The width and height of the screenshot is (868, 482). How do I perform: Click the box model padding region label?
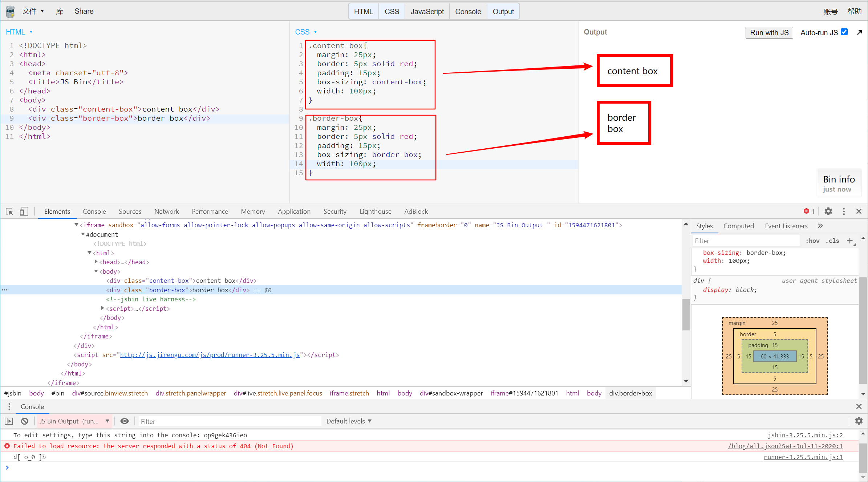click(x=758, y=345)
